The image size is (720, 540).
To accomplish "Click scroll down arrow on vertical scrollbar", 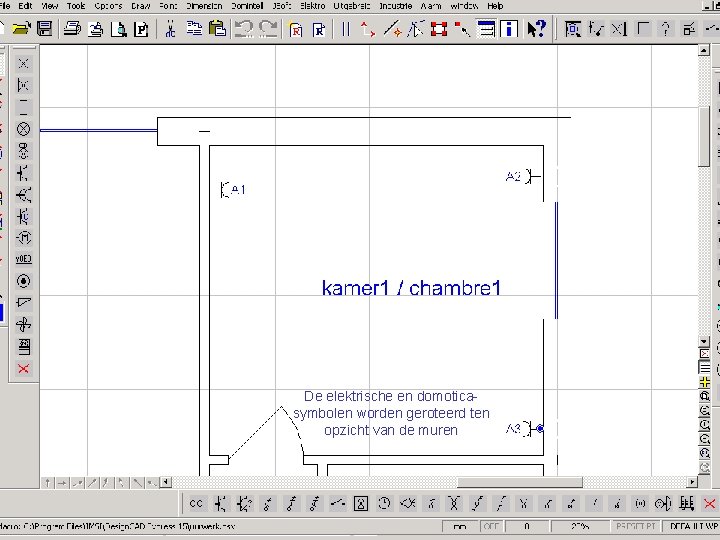I will [x=704, y=341].
